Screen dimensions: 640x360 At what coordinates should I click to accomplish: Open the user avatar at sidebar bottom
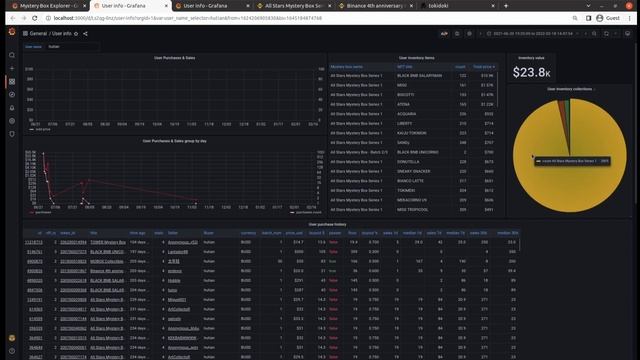pyautogui.click(x=12, y=338)
